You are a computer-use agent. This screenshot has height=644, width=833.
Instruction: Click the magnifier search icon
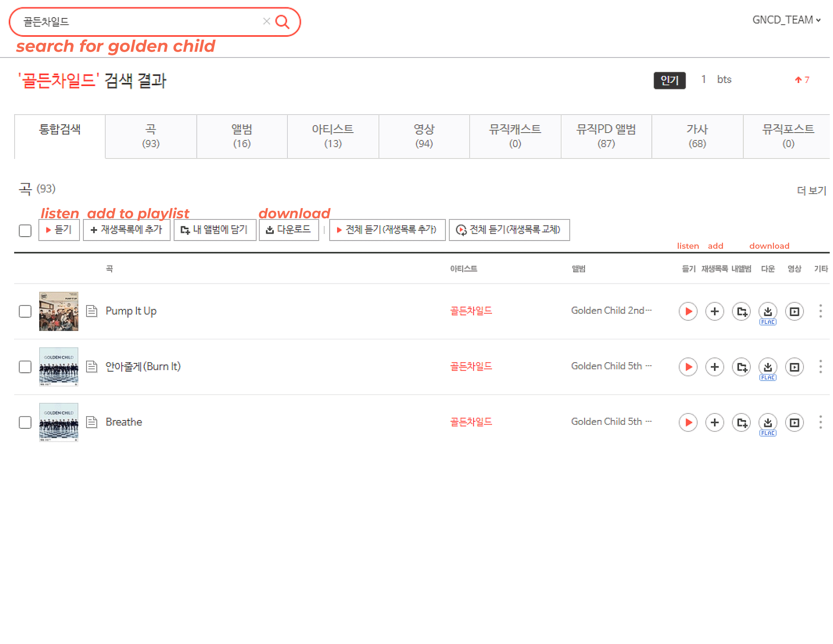click(282, 22)
